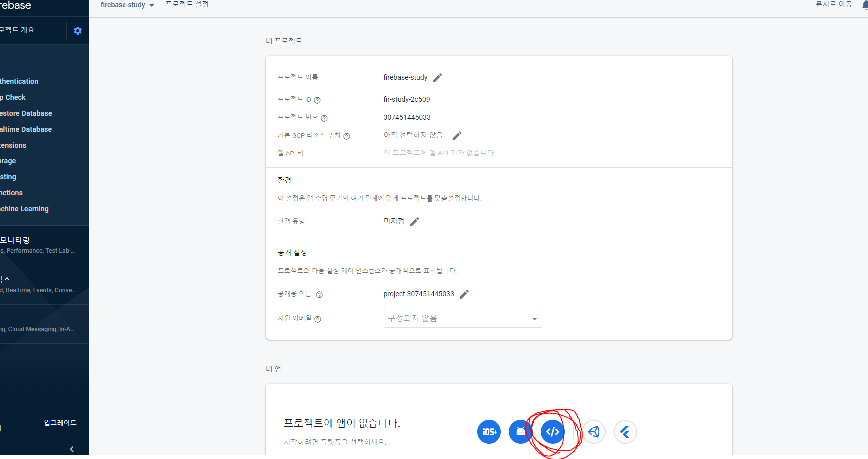Show help for support email
The height and width of the screenshot is (459, 868).
point(318,319)
